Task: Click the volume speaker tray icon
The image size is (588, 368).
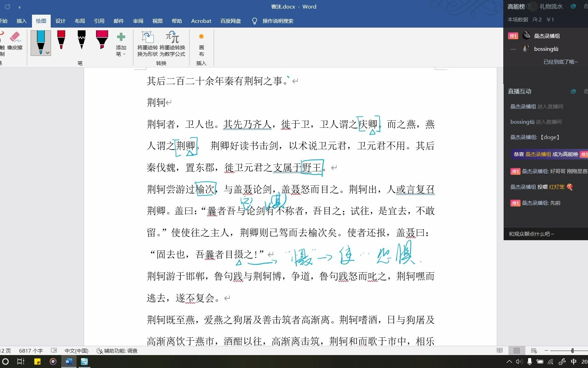Action: coord(519,362)
